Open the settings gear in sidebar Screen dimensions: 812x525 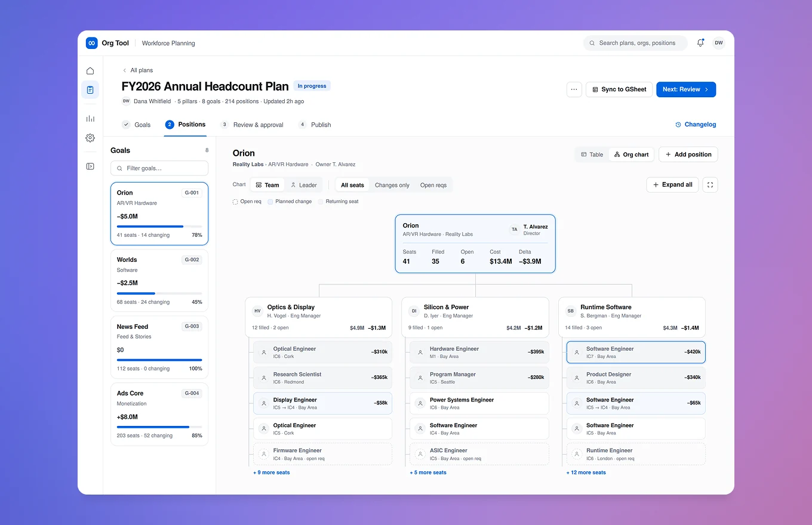(90, 138)
